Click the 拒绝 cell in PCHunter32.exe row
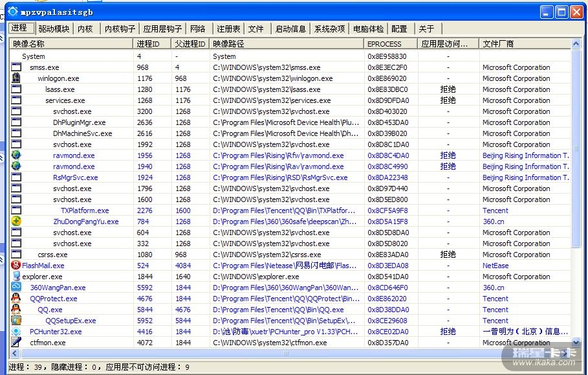Viewport: 588px width, 375px height. pos(448,332)
